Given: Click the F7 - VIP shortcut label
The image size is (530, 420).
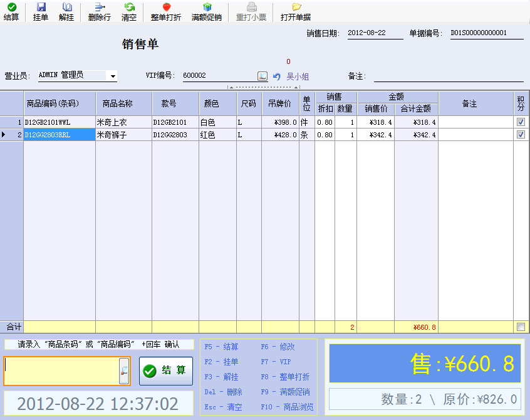Looking at the screenshot, I should click(x=276, y=362).
